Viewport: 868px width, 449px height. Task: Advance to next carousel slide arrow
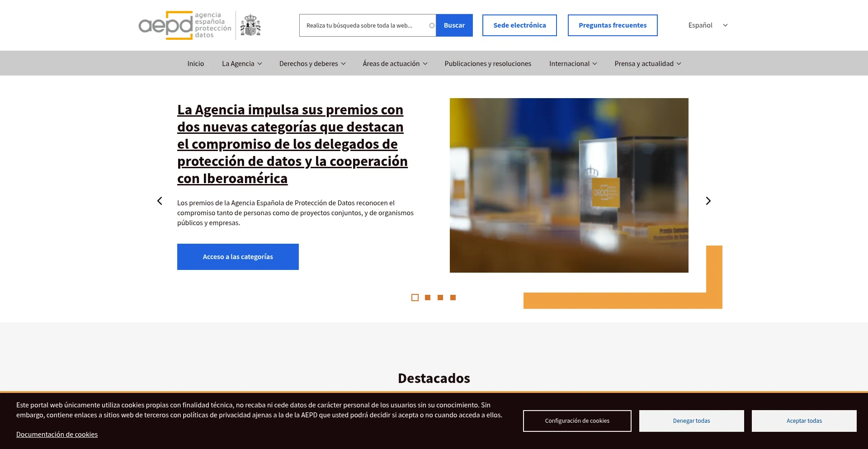[708, 201]
